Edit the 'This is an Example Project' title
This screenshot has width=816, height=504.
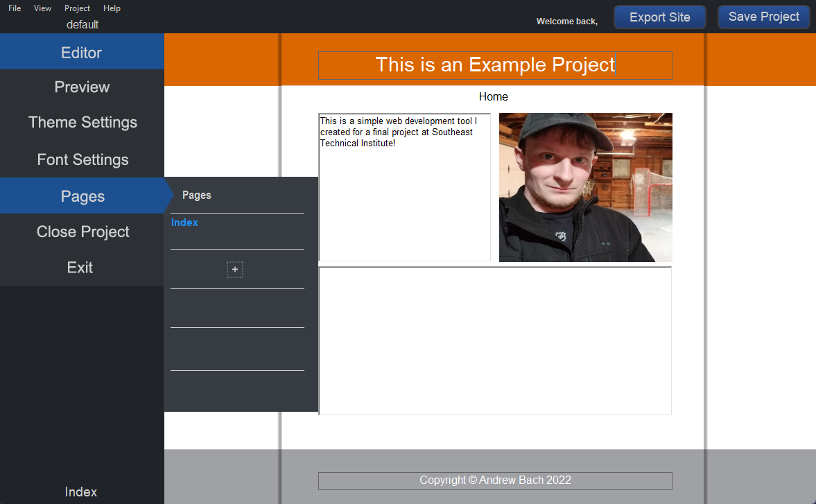[495, 65]
